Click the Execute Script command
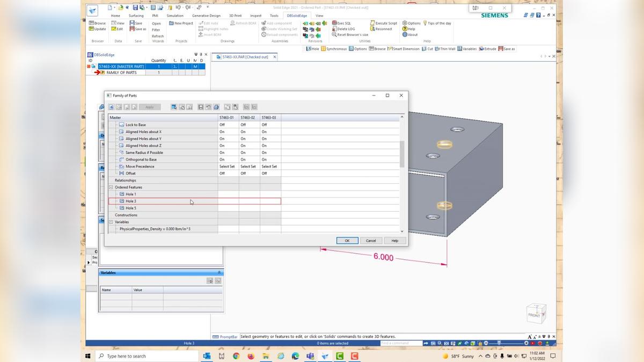 pos(384,23)
